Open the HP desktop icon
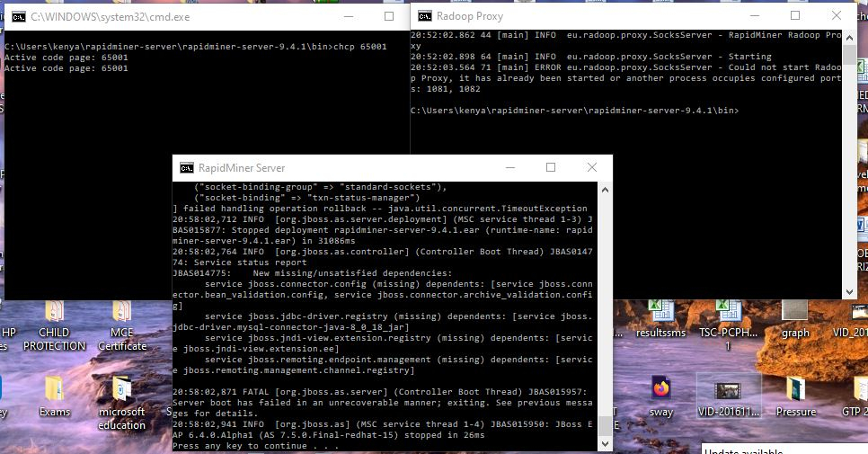 tap(8, 333)
